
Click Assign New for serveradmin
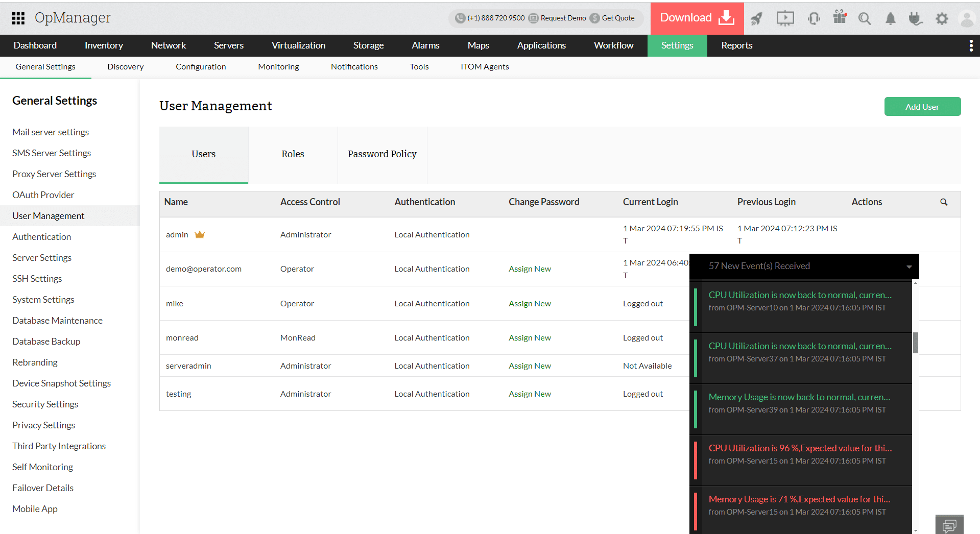[x=530, y=366]
